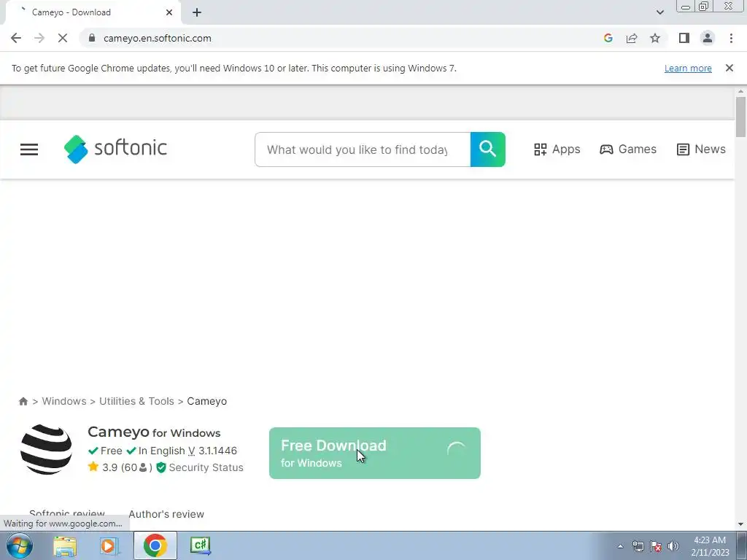
Task: Focus the Softonic search field
Action: [x=362, y=149]
